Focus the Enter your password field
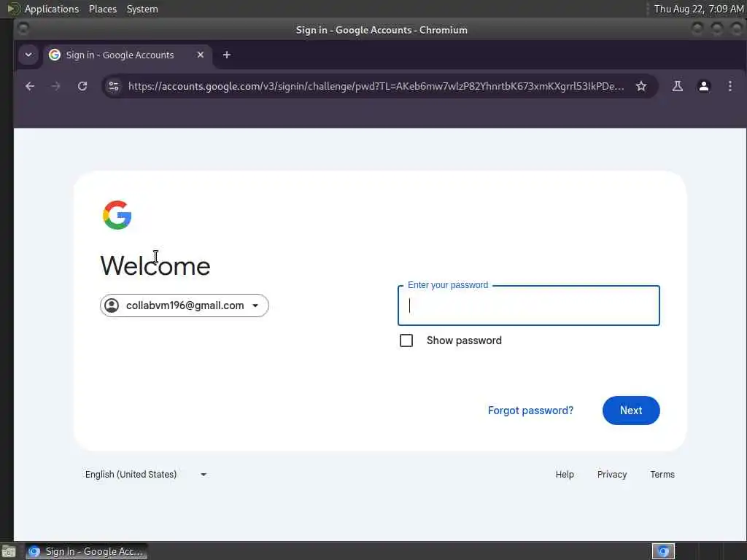The image size is (747, 560). (529, 306)
